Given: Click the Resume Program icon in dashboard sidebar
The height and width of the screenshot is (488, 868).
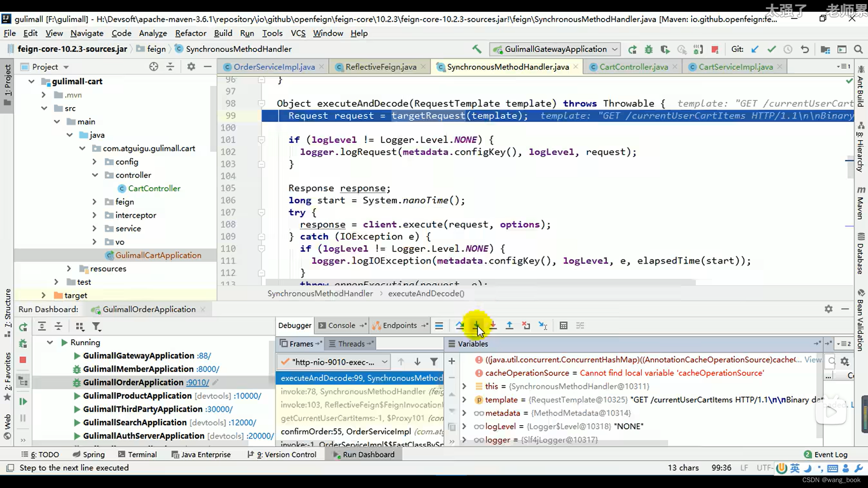Looking at the screenshot, I should pyautogui.click(x=23, y=402).
